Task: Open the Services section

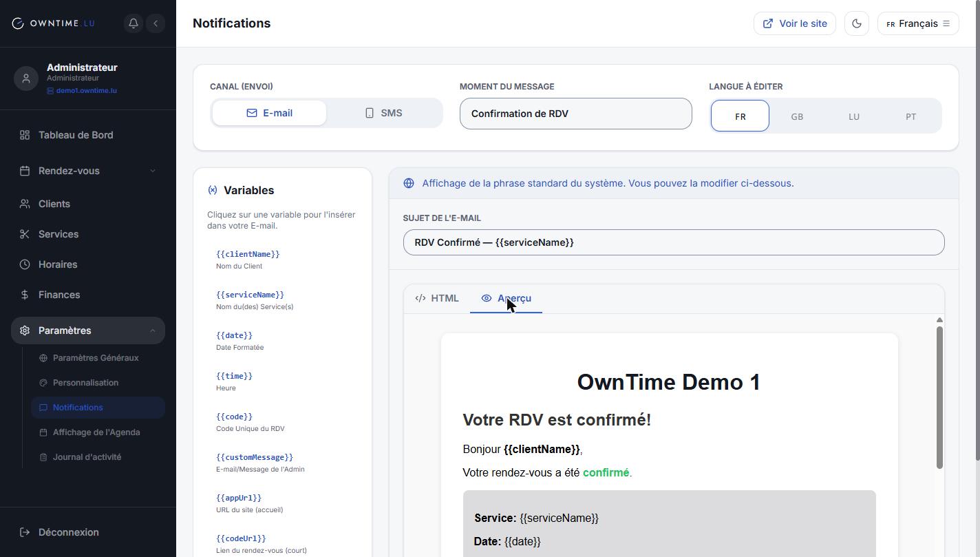Action: click(x=88, y=234)
